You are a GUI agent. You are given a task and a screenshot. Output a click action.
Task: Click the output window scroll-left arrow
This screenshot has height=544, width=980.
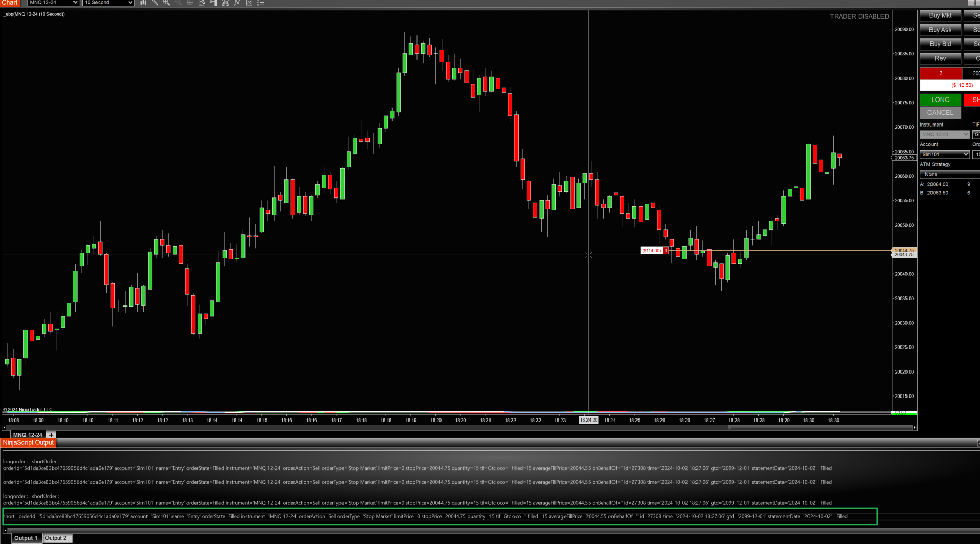tap(5, 531)
